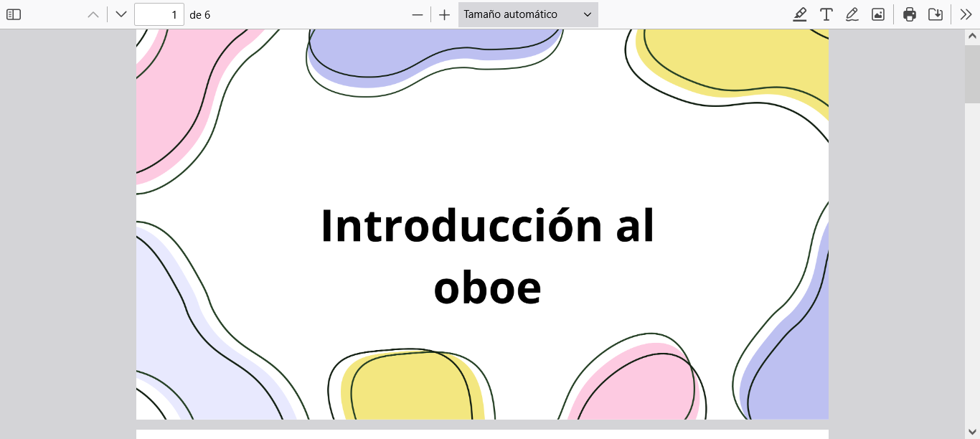Select the add image tool
This screenshot has width=980, height=439.
878,14
